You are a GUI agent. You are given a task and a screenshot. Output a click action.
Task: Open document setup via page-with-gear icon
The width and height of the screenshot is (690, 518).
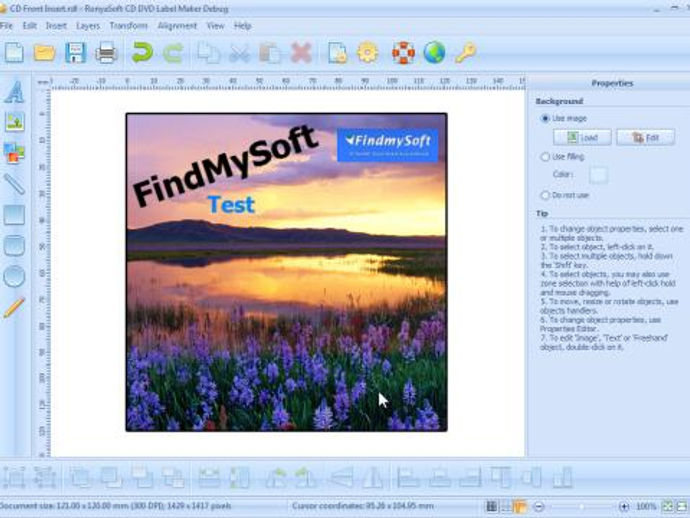(x=338, y=53)
